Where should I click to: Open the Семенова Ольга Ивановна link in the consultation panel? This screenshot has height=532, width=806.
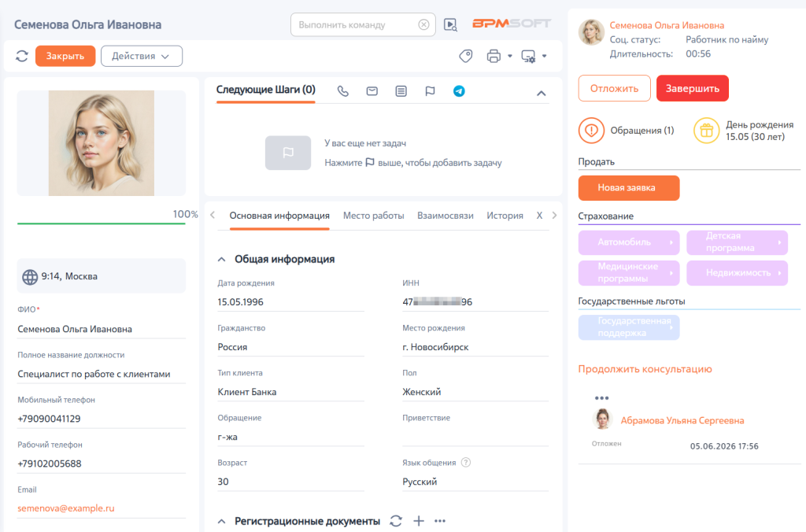pyautogui.click(x=667, y=25)
